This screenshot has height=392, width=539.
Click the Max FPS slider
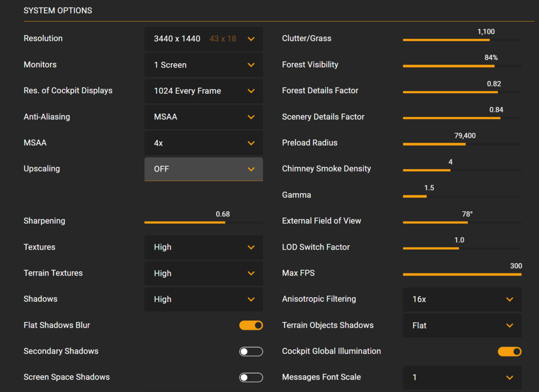click(x=462, y=274)
